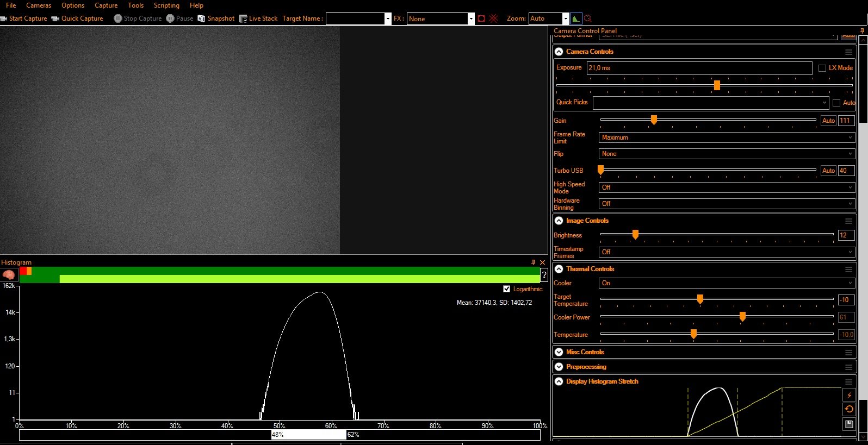Expand the Misc Controls section

[559, 352]
